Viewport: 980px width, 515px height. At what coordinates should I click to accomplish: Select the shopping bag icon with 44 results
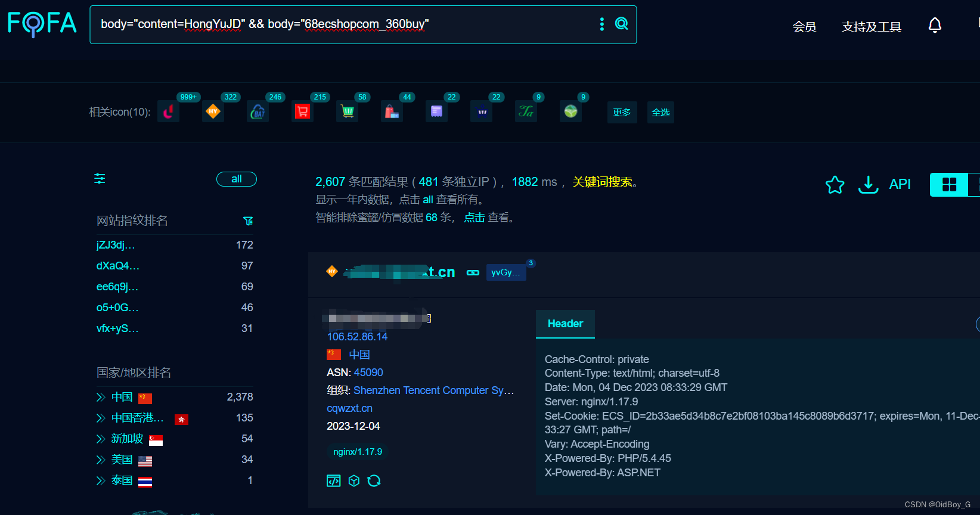[x=392, y=111]
